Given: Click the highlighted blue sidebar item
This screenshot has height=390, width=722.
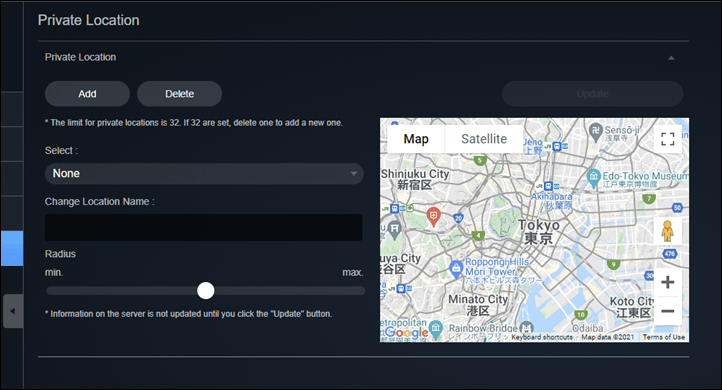Looking at the screenshot, I should pos(12,249).
